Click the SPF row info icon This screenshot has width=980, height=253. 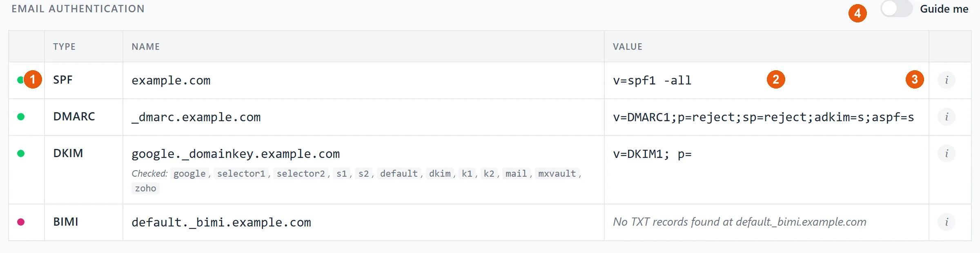947,80
